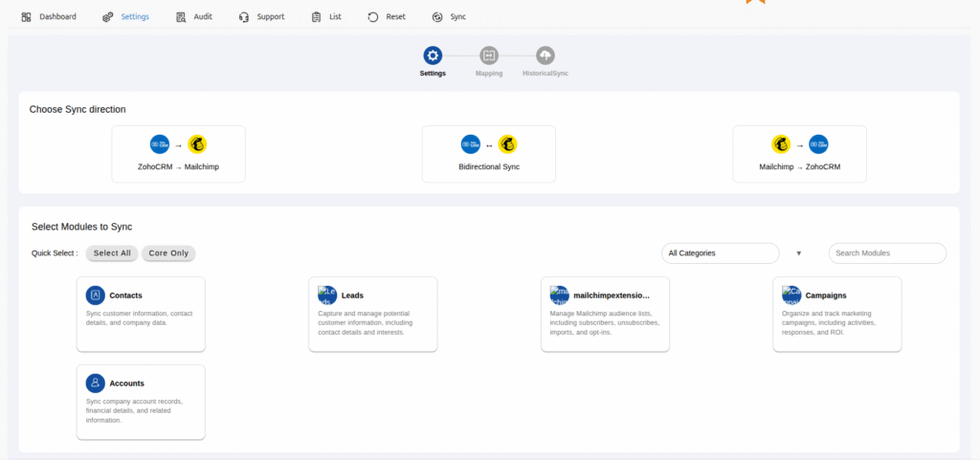The width and height of the screenshot is (980, 460).
Task: Click the 'Quick Select :' label
Action: click(55, 253)
